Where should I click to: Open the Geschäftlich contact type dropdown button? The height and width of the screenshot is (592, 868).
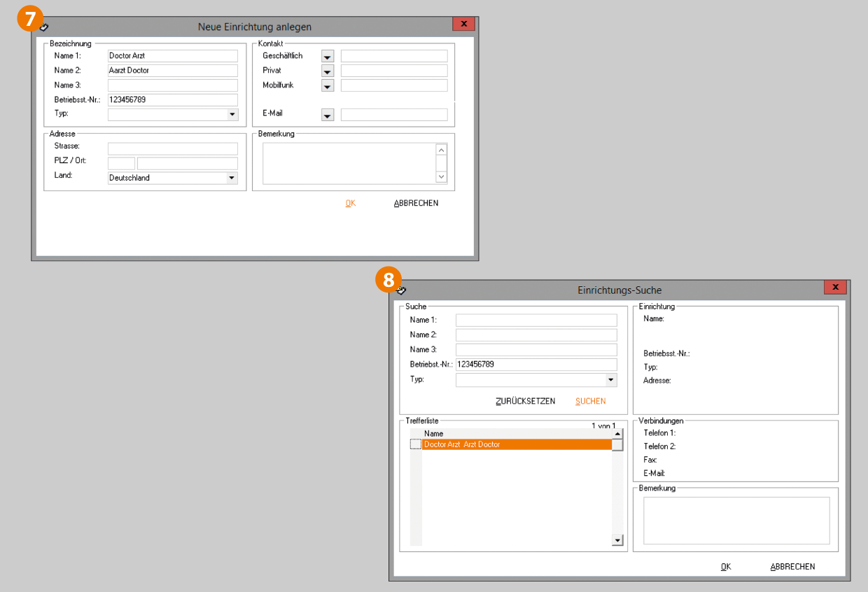coord(328,57)
